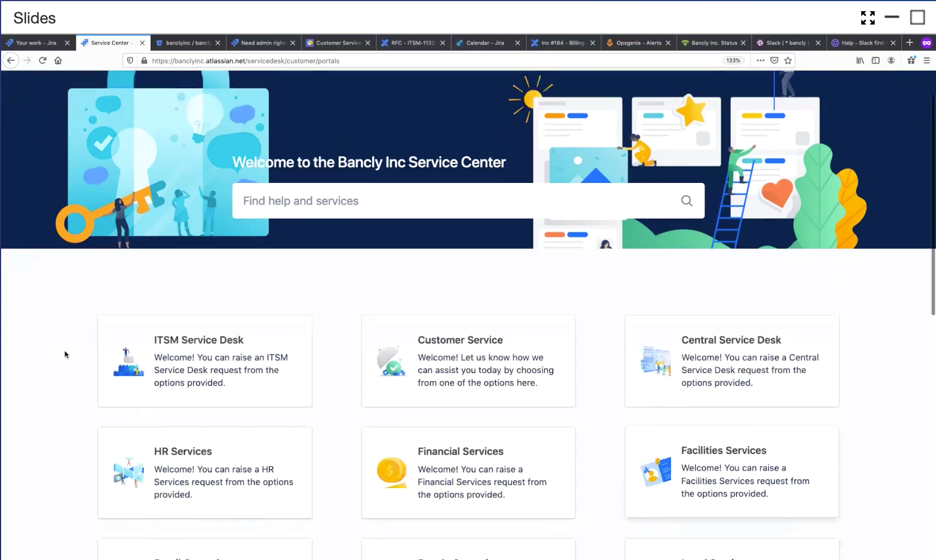Click the browser forward arrow

coord(27,60)
